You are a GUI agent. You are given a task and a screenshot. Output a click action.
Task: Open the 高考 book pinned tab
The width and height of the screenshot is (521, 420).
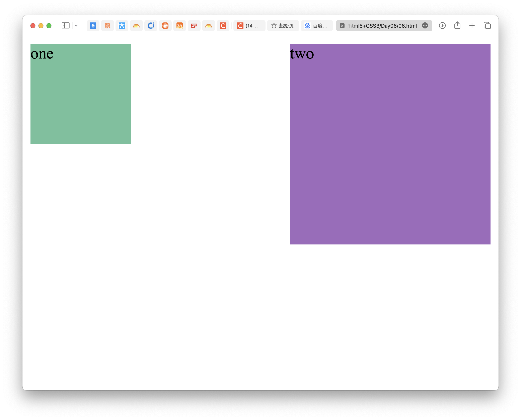pyautogui.click(x=180, y=26)
